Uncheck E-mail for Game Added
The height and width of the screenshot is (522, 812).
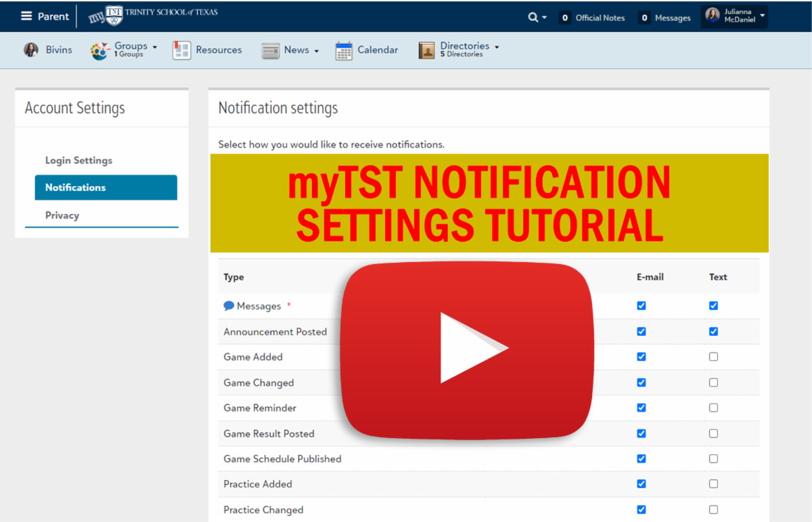641,357
